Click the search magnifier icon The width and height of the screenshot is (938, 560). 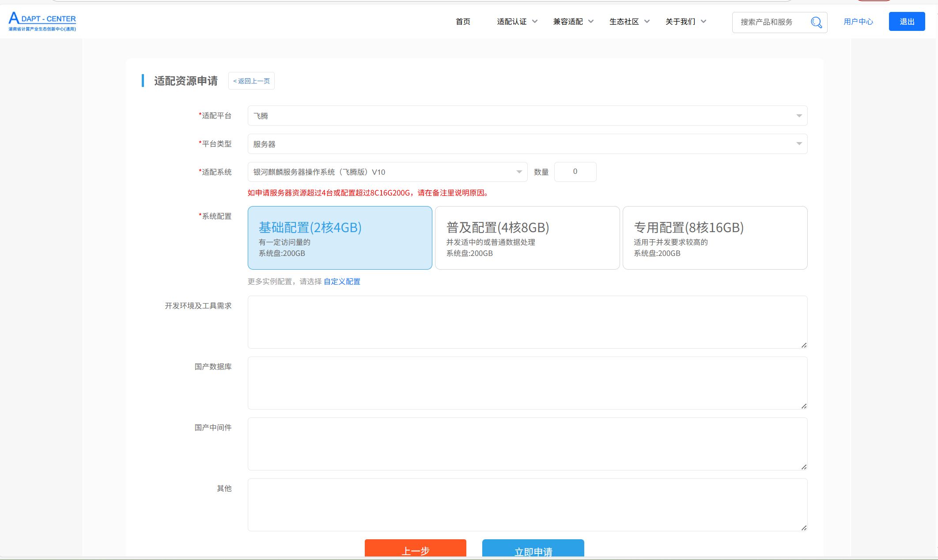coord(816,22)
